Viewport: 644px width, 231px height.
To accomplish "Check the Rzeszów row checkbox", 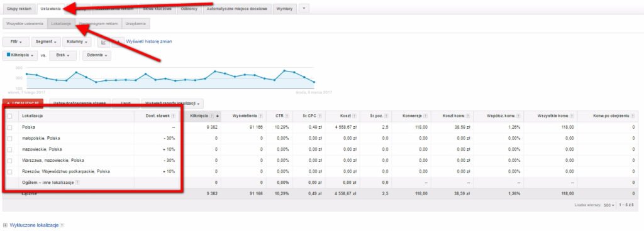I will coord(10,171).
